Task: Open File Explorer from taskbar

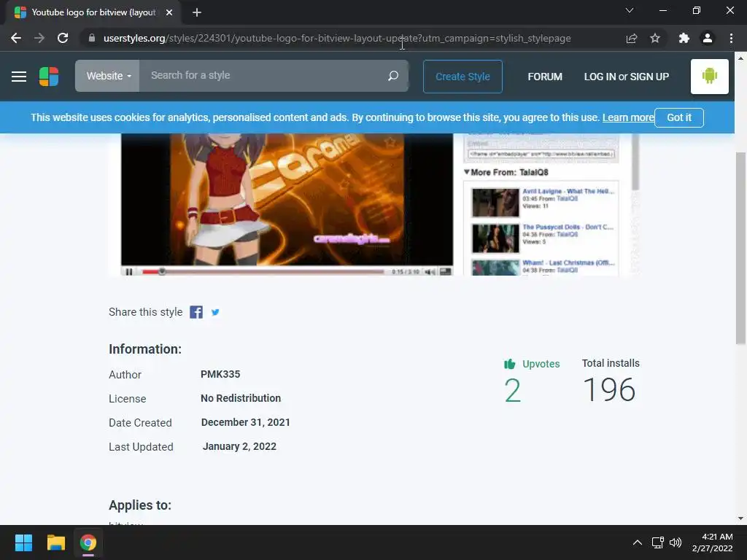Action: (x=55, y=542)
